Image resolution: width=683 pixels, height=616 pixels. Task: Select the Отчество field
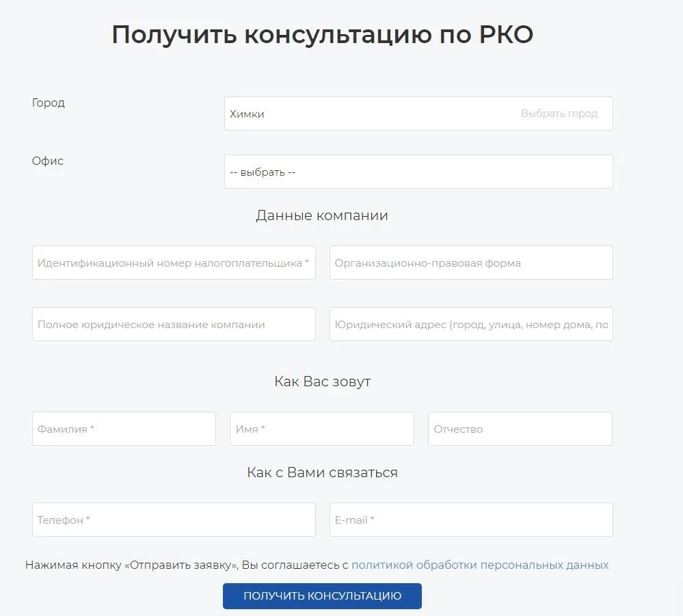pos(520,429)
